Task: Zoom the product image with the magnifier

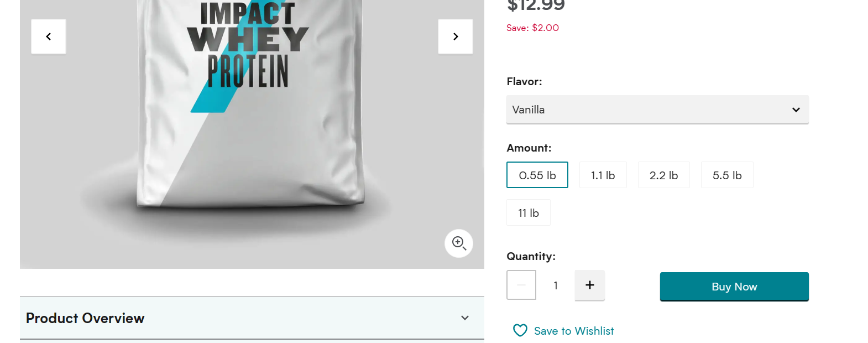Action: (x=459, y=243)
